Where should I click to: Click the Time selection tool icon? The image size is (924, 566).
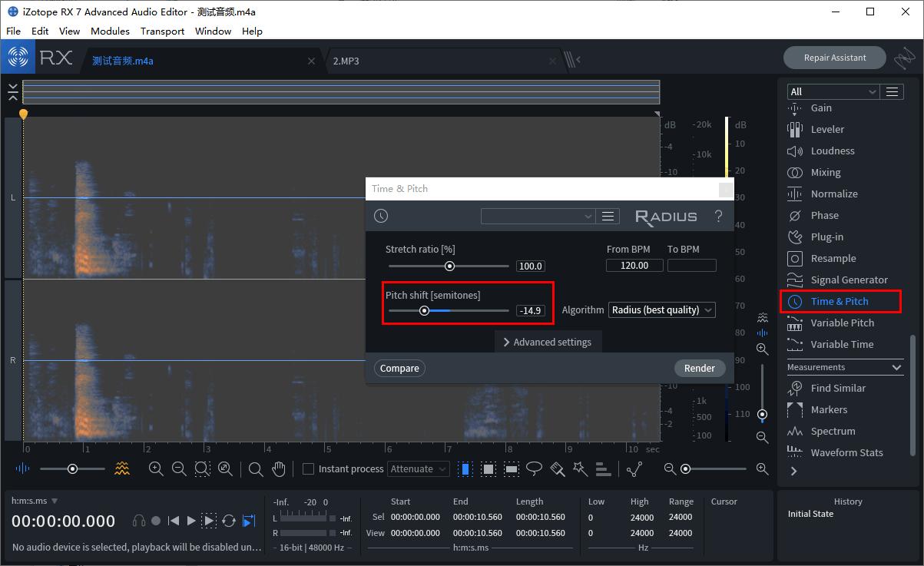[x=465, y=468]
